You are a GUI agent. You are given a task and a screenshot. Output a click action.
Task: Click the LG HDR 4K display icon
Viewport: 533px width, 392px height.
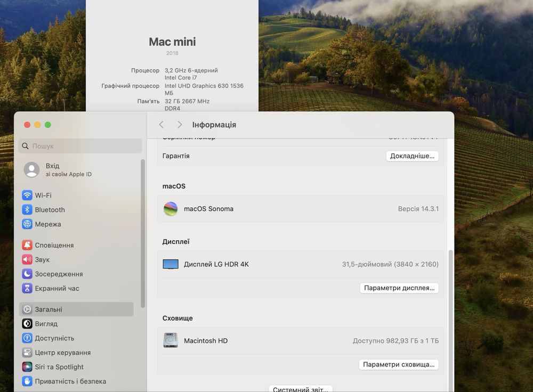(171, 264)
